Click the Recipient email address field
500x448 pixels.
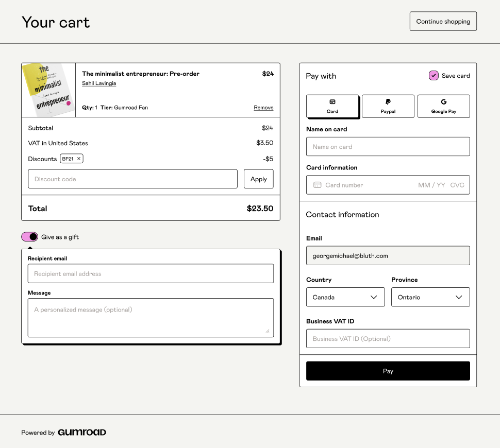coord(151,273)
